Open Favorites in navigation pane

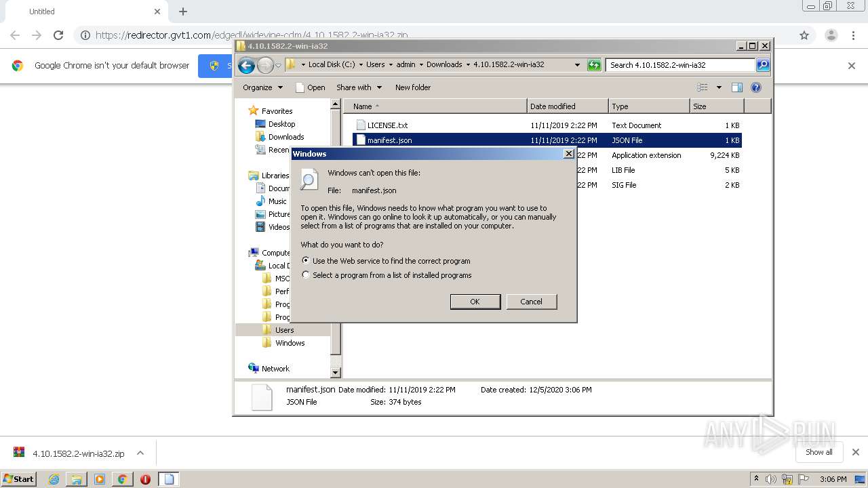click(277, 111)
